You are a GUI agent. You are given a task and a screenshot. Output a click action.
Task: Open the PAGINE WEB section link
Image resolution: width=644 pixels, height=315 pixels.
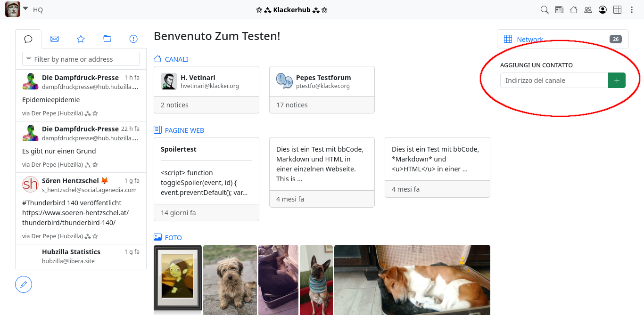tap(184, 130)
